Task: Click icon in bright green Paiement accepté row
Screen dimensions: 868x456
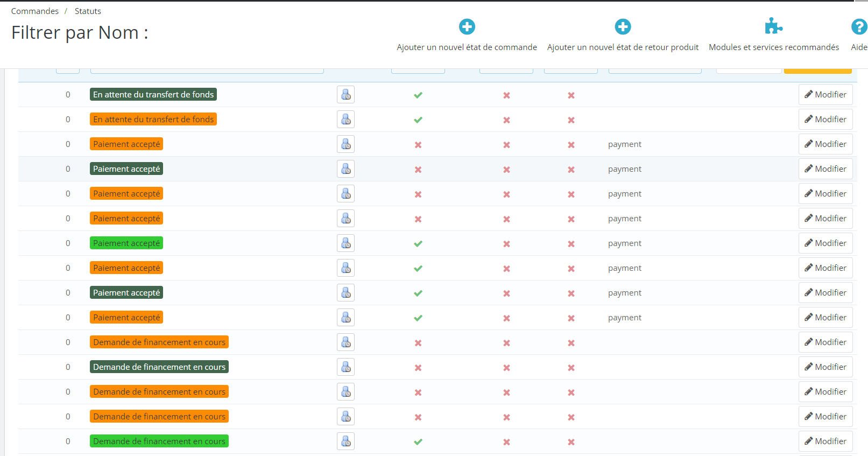Action: [x=345, y=243]
